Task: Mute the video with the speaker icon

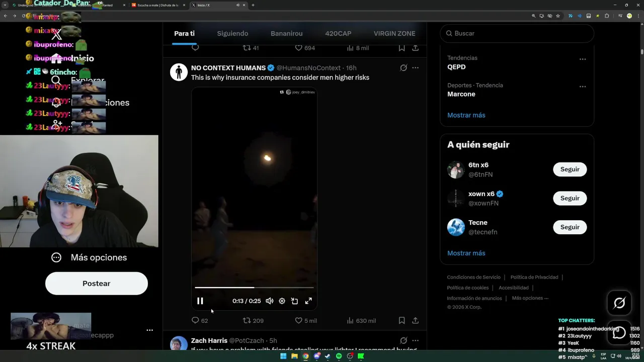Action: [x=270, y=301]
